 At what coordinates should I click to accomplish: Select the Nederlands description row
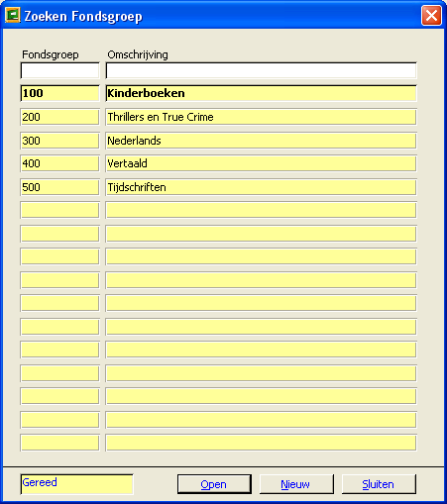pyautogui.click(x=261, y=141)
